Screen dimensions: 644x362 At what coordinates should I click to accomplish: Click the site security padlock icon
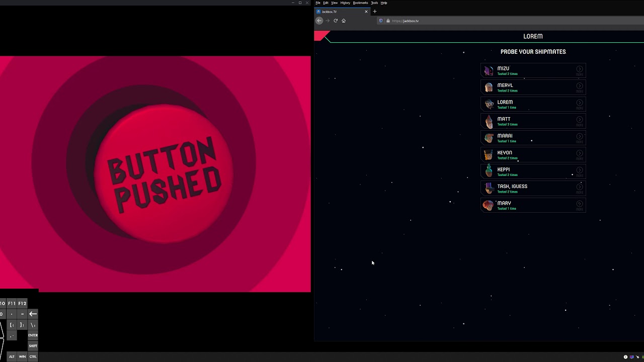click(388, 21)
